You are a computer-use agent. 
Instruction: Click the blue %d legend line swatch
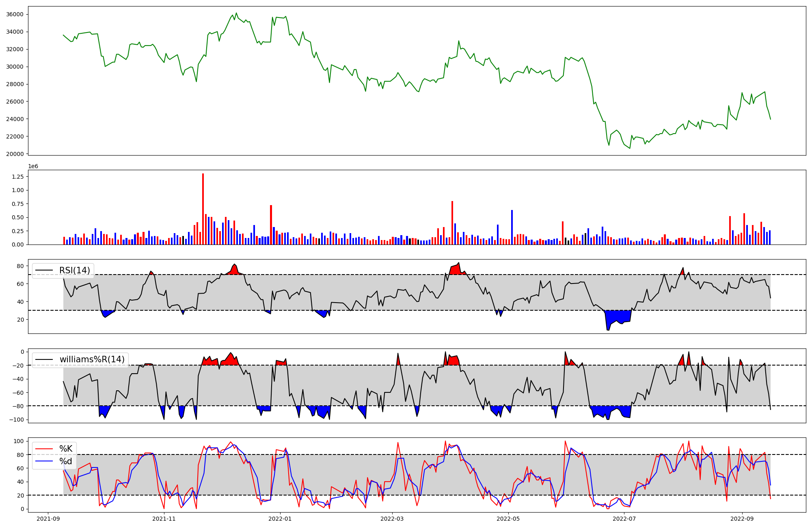[x=44, y=461]
